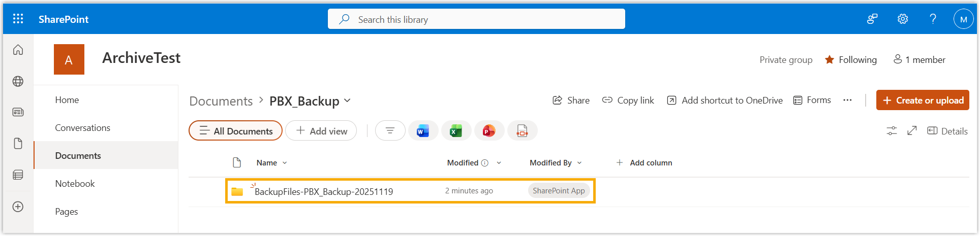
Task: Open the settings gear
Action: (903, 19)
